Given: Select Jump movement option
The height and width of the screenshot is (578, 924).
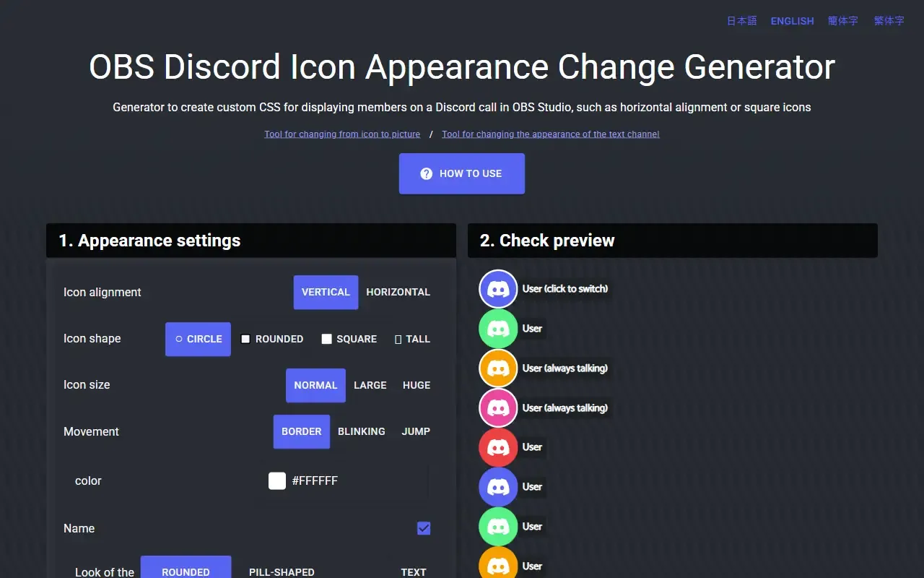Looking at the screenshot, I should (416, 431).
